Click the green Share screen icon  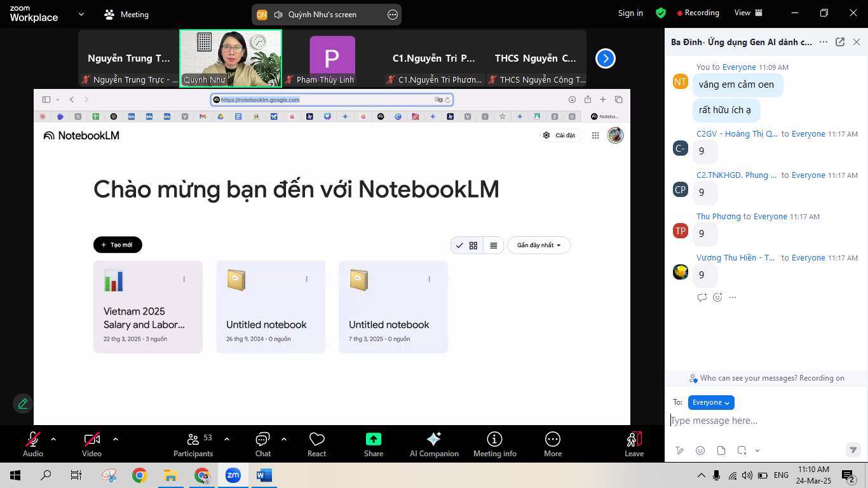coord(374,440)
